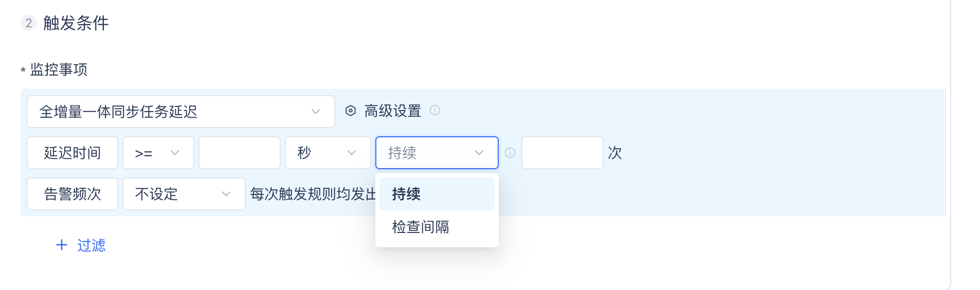The image size is (980, 290).
Task: Click the plus icon before 过滤
Action: point(62,245)
